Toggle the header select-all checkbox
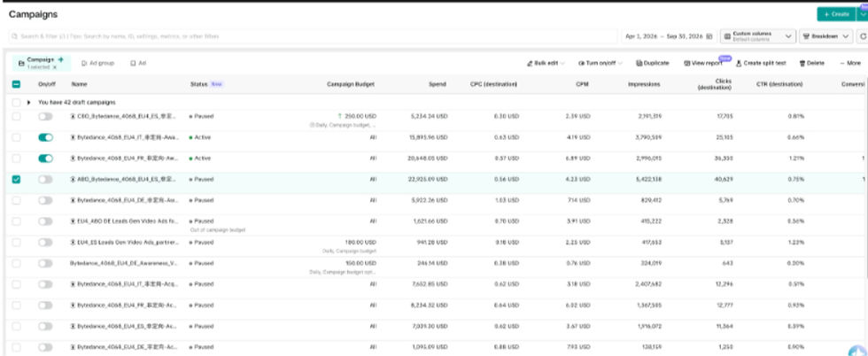 pos(16,84)
